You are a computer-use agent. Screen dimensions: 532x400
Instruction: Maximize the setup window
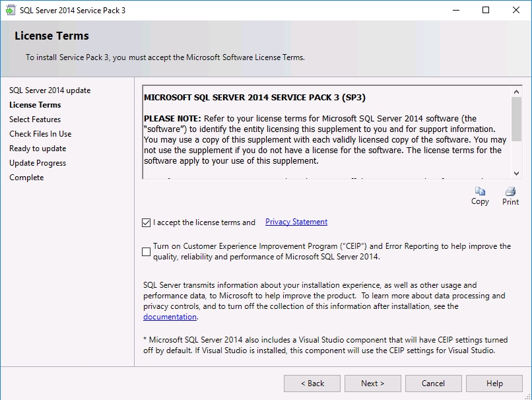[x=486, y=10]
